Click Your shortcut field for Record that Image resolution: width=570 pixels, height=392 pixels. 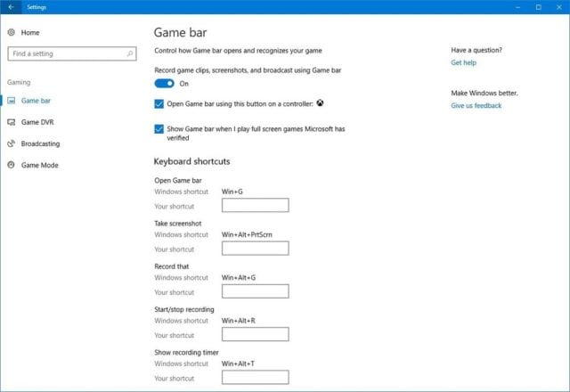(256, 291)
